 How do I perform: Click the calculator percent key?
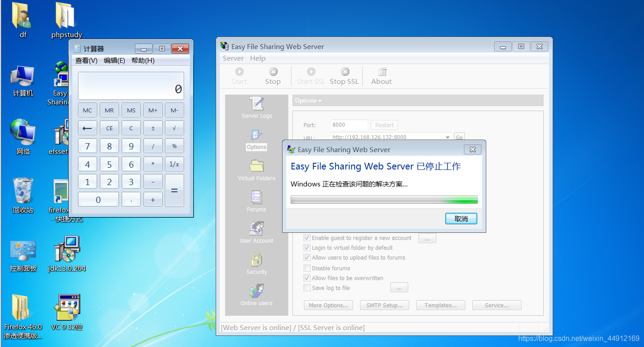tap(174, 146)
